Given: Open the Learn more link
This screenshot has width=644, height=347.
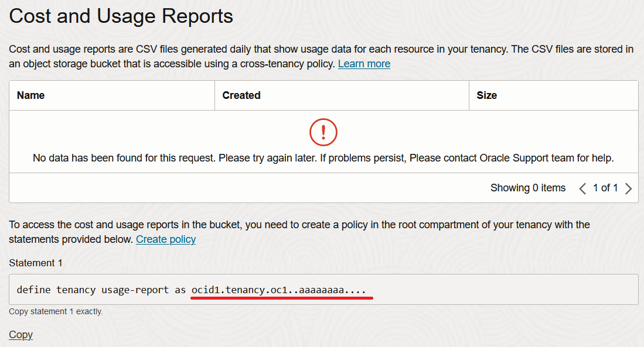Looking at the screenshot, I should tap(364, 64).
